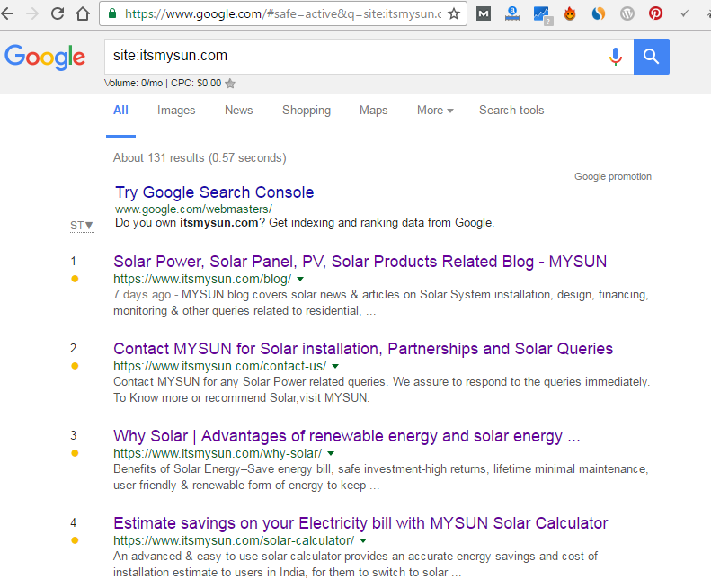Image resolution: width=711 pixels, height=588 pixels.
Task: Click the 'Do you own itsmysun.com?' description
Action: 305,223
